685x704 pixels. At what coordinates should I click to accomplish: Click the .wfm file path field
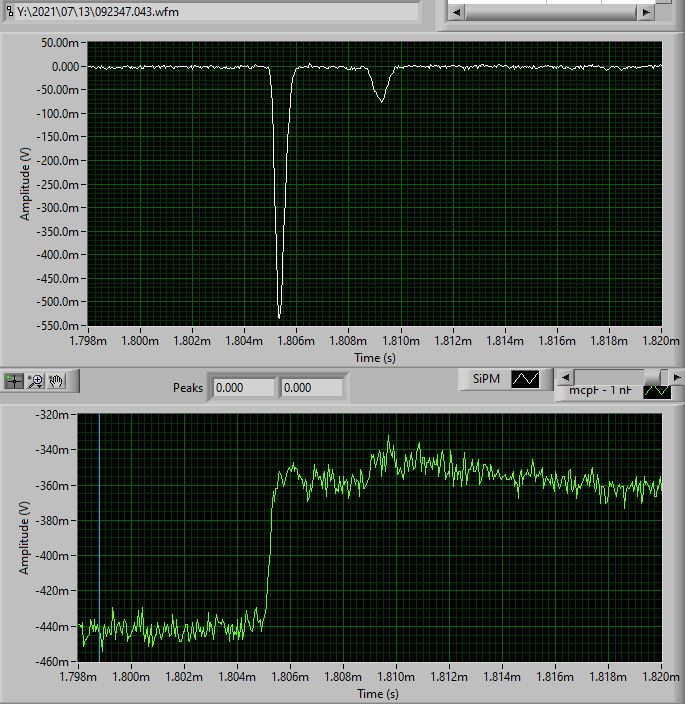coord(216,12)
